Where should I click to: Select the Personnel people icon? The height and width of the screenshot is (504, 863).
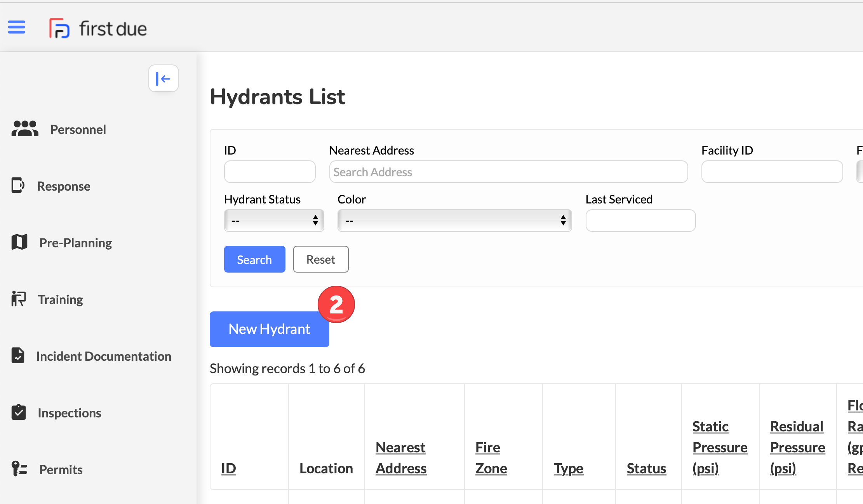(x=24, y=129)
